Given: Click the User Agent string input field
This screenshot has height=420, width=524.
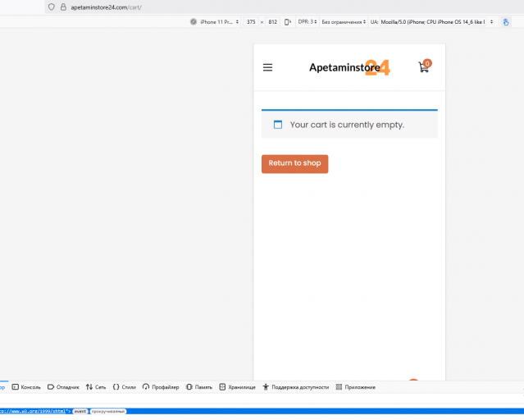Looking at the screenshot, I should tap(433, 21).
